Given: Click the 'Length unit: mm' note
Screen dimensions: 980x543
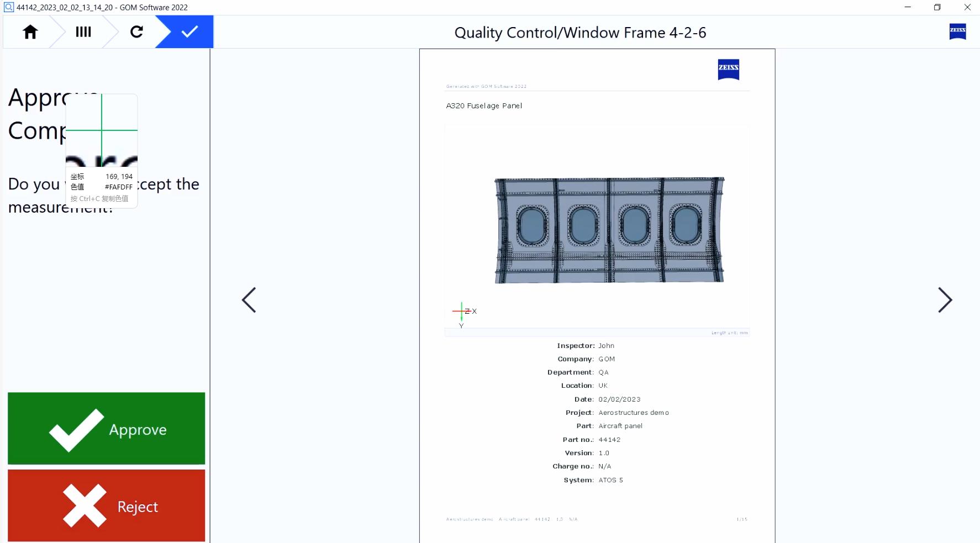Looking at the screenshot, I should 729,333.
